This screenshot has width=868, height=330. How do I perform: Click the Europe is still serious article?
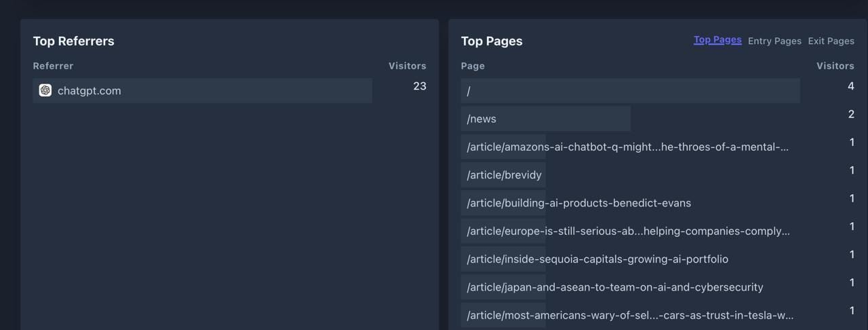[628, 231]
